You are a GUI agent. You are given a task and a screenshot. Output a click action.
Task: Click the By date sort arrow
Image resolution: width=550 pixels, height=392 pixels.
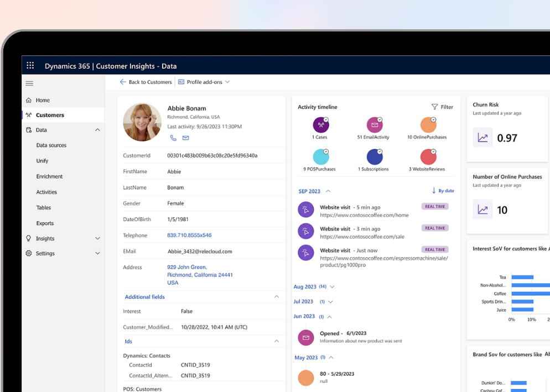tap(434, 190)
